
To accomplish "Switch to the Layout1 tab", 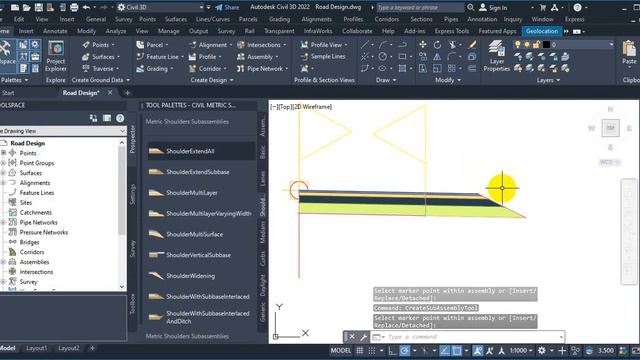I will [37, 348].
